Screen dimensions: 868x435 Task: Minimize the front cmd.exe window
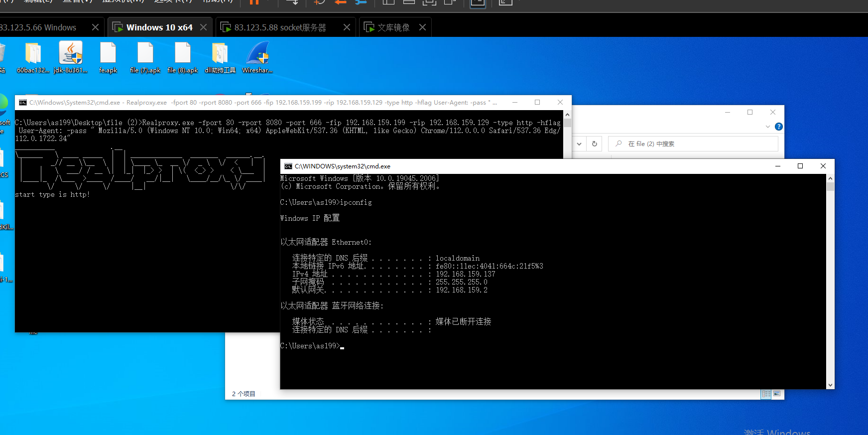(778, 166)
